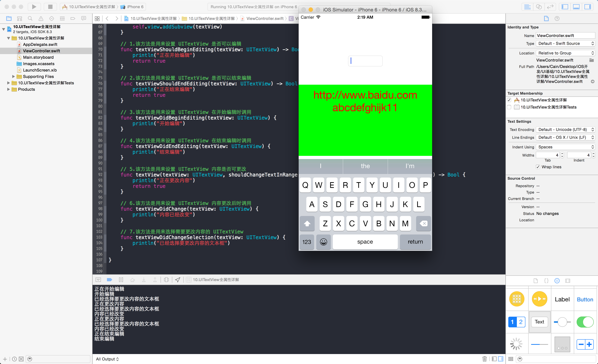This screenshot has width=598, height=364.
Task: Check target membership for 10.UITextView全属性详解Tests
Action: (x=509, y=107)
